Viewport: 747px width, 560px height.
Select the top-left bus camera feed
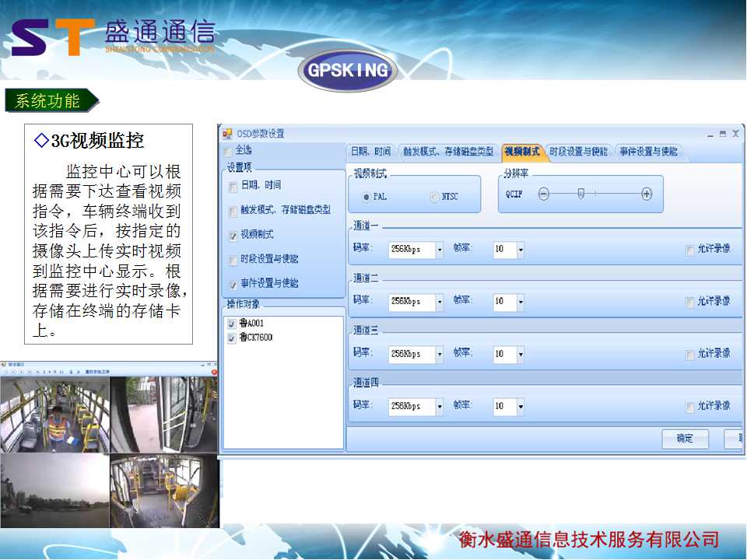click(54, 415)
